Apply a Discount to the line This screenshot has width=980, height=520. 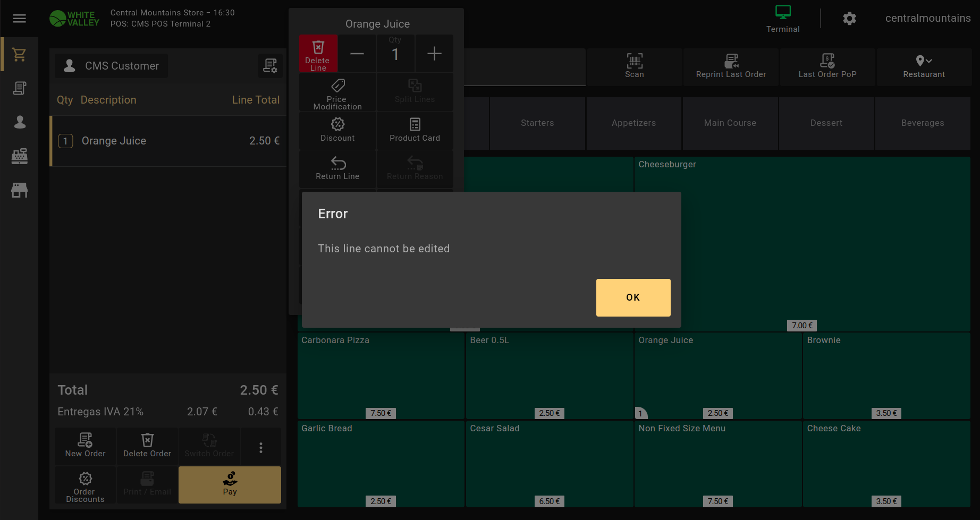click(x=337, y=130)
